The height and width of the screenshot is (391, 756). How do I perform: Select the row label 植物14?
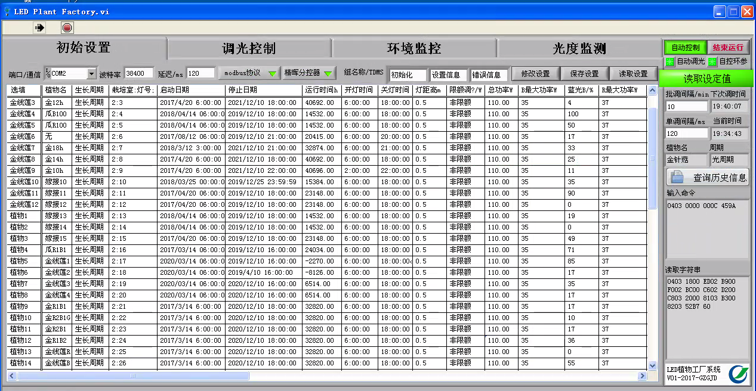24,363
